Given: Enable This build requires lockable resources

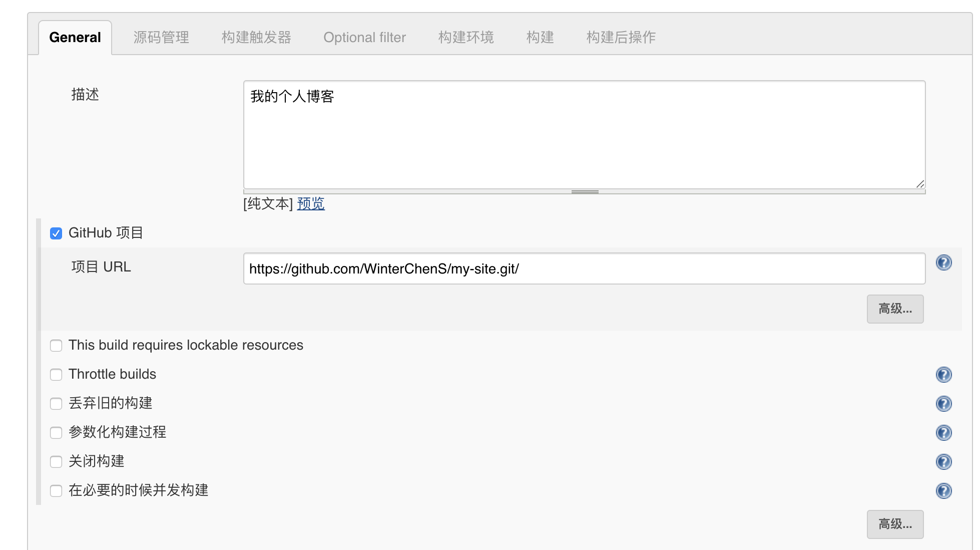Looking at the screenshot, I should click(56, 346).
